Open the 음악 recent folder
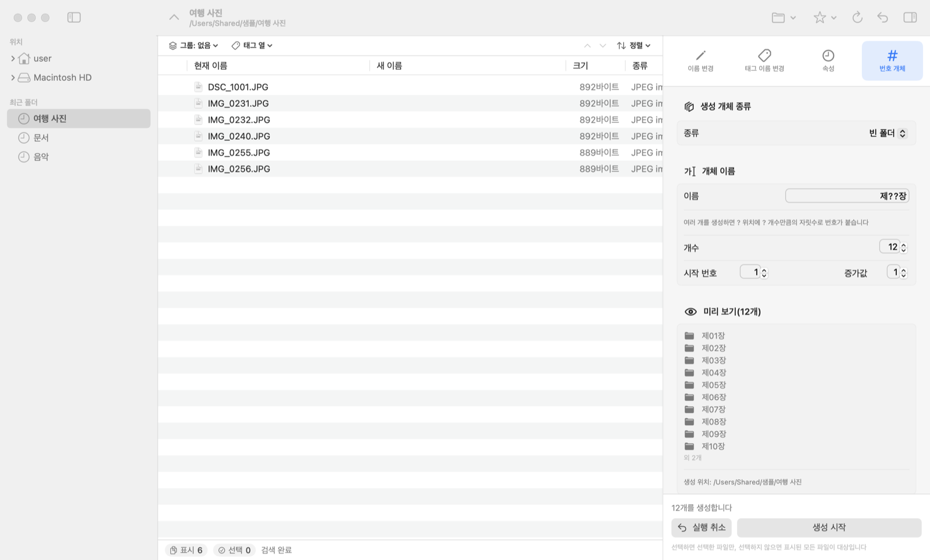 coord(78,157)
